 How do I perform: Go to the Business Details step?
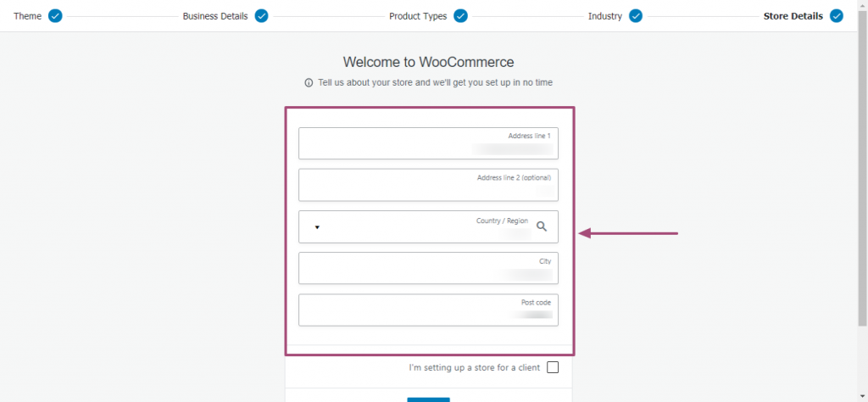(x=215, y=16)
